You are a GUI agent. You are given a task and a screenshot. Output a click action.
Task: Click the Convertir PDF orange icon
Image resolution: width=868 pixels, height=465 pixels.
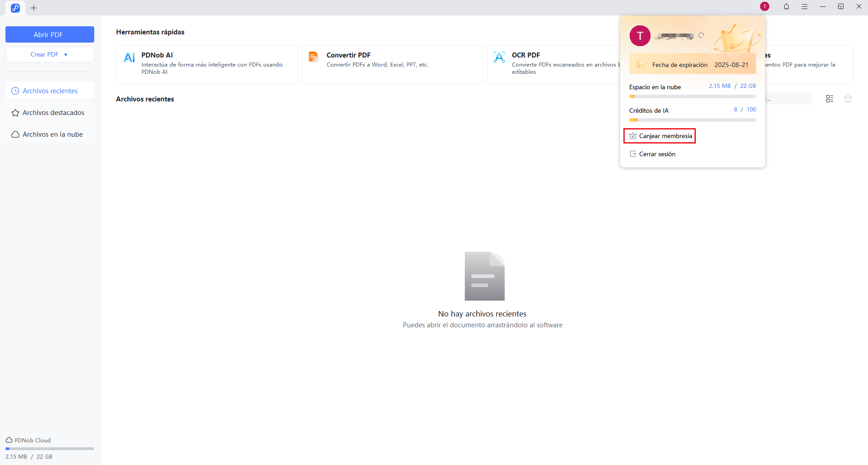[x=313, y=57]
